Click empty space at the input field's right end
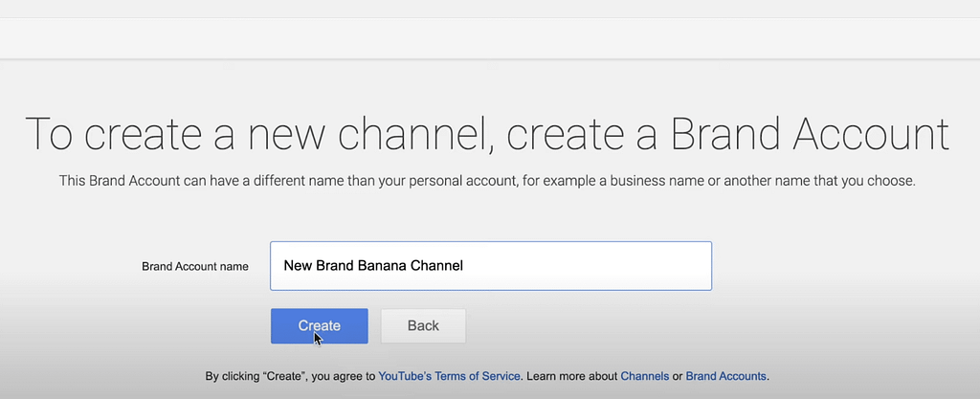This screenshot has width=980, height=399. (670, 266)
